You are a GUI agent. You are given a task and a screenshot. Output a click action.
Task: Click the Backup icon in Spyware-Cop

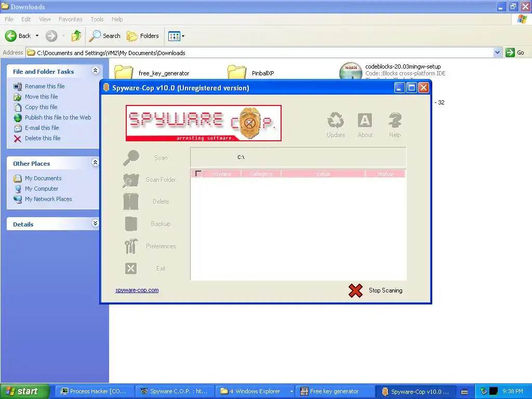131,224
